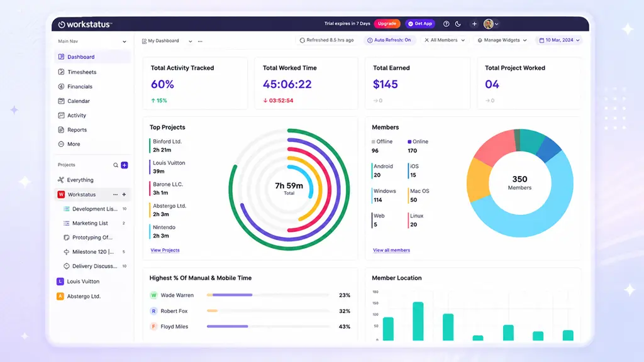Open dashboard three-dot options menu
This screenshot has height=362, width=644.
tap(200, 41)
